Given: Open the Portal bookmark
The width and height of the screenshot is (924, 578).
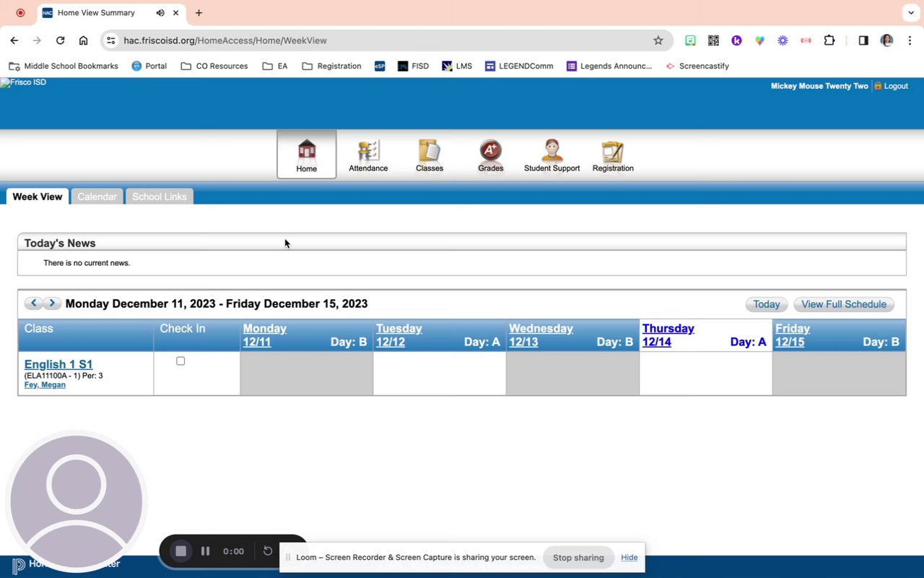Looking at the screenshot, I should [x=149, y=66].
